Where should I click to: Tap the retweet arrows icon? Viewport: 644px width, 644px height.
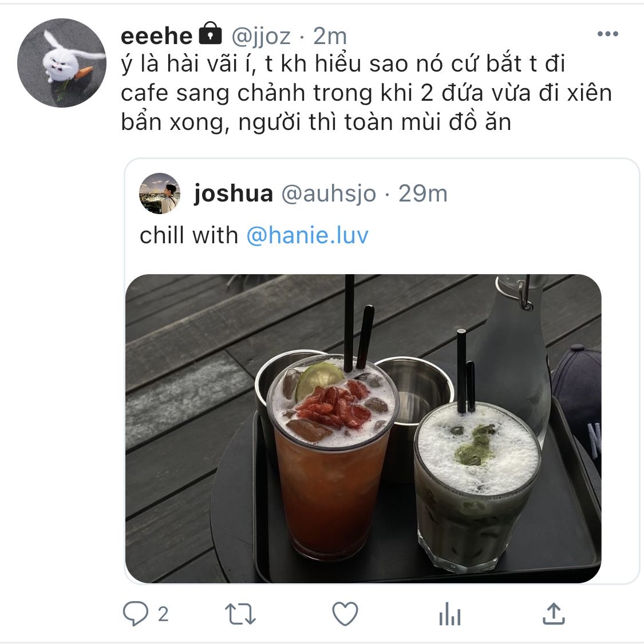(x=240, y=614)
